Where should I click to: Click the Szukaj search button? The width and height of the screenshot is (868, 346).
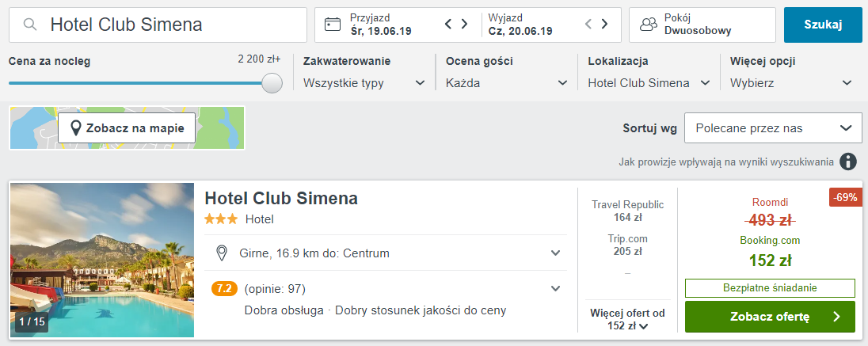click(x=823, y=25)
